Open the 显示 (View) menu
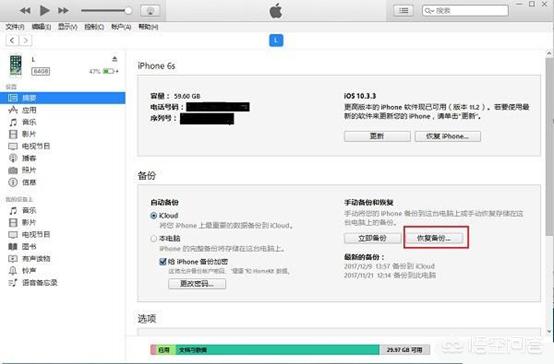554x364 pixels. [x=67, y=27]
